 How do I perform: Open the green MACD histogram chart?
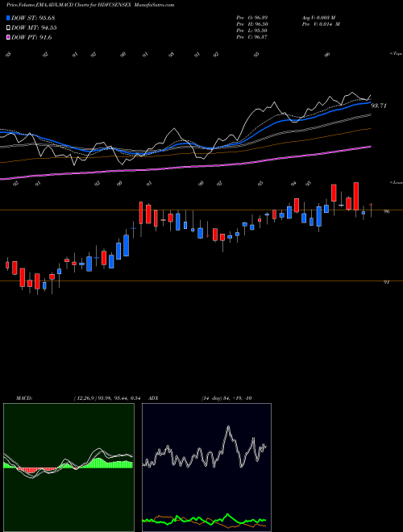(69, 468)
